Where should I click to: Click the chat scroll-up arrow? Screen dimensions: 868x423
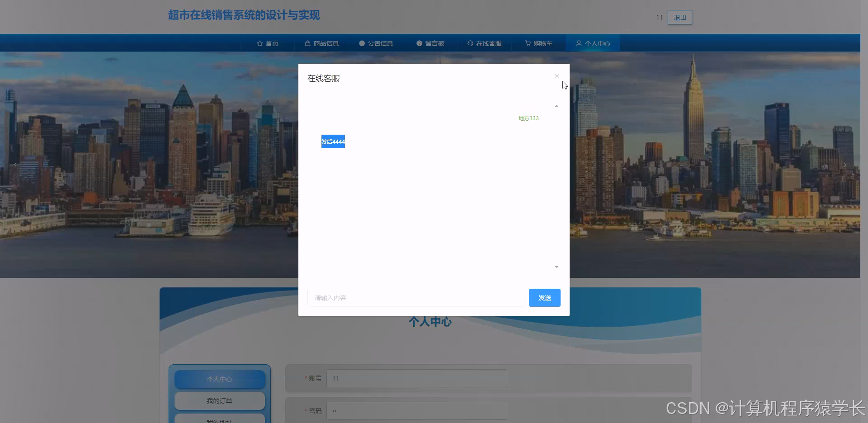[x=557, y=105]
